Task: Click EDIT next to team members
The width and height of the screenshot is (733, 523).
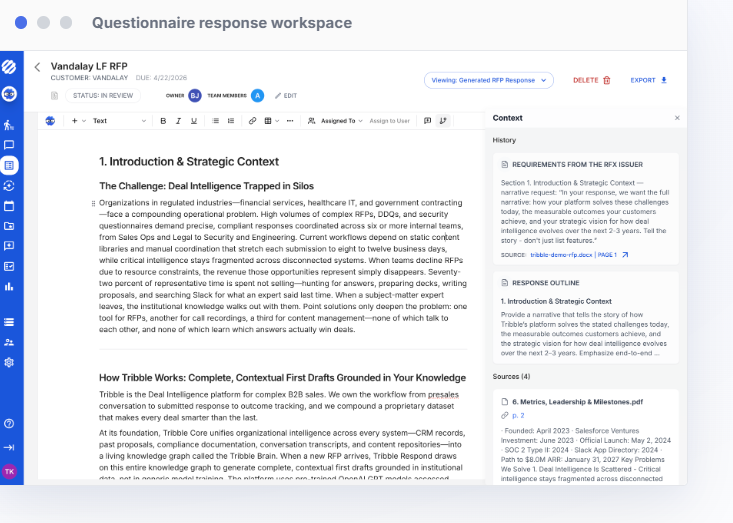Action: pyautogui.click(x=286, y=95)
